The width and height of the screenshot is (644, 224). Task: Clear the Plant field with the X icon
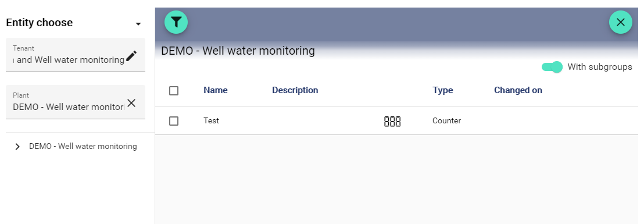point(131,103)
